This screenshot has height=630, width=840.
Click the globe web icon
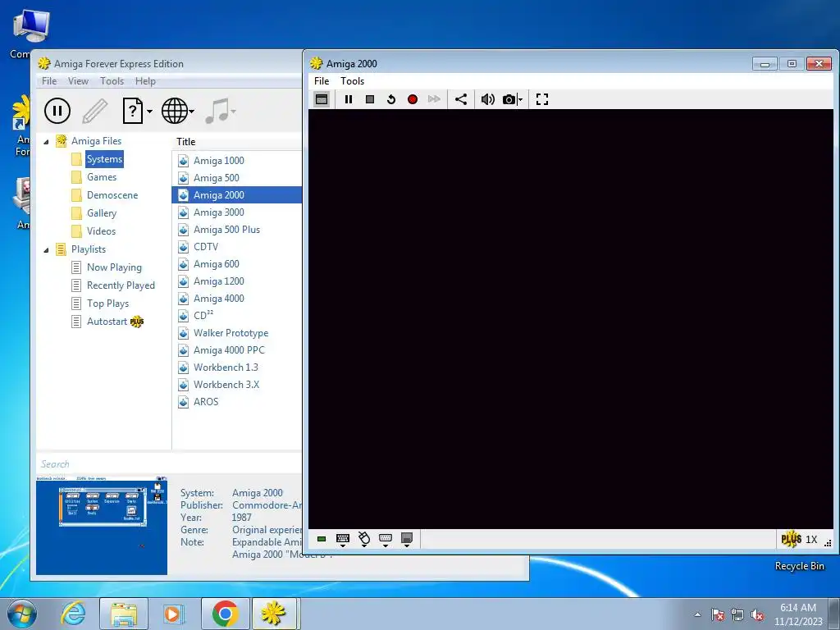tap(175, 111)
